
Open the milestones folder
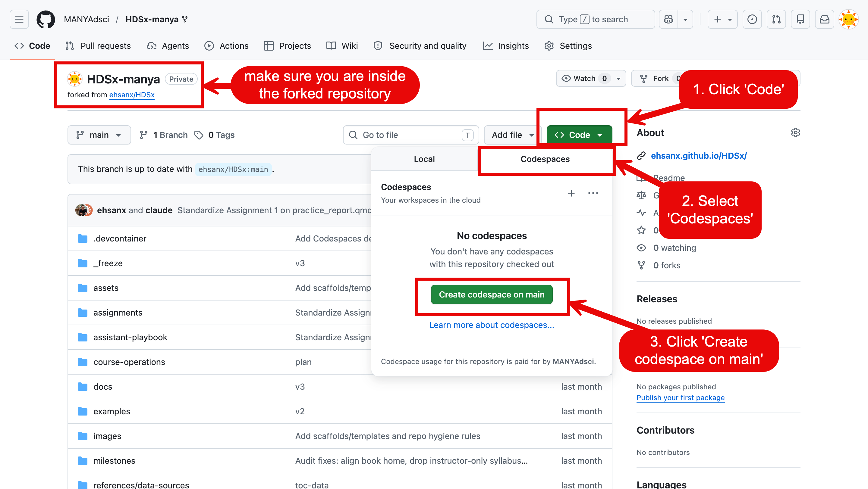(114, 461)
